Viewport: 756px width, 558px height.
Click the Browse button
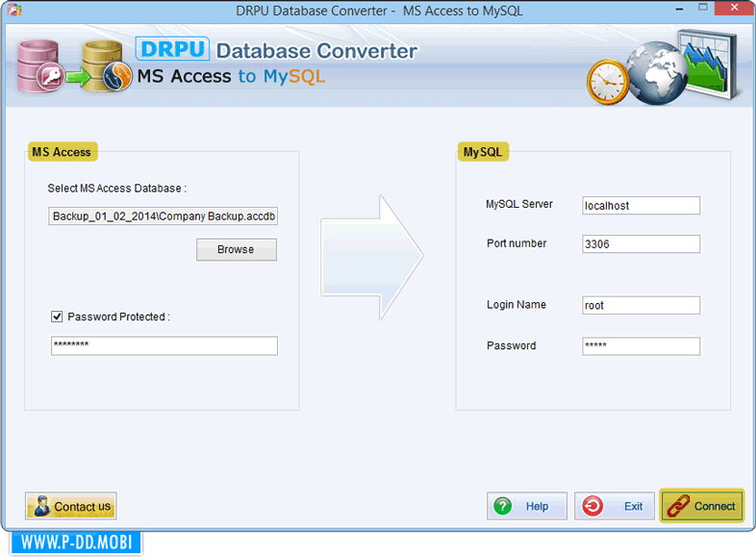point(237,249)
